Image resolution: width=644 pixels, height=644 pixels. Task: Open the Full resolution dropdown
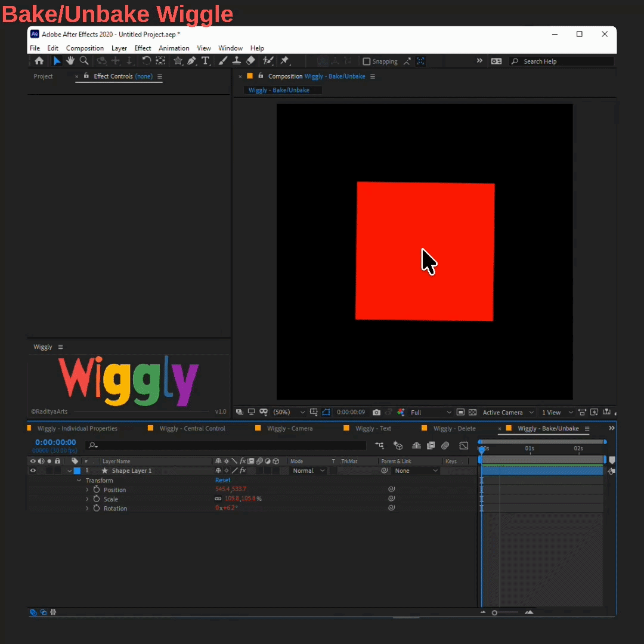point(431,413)
